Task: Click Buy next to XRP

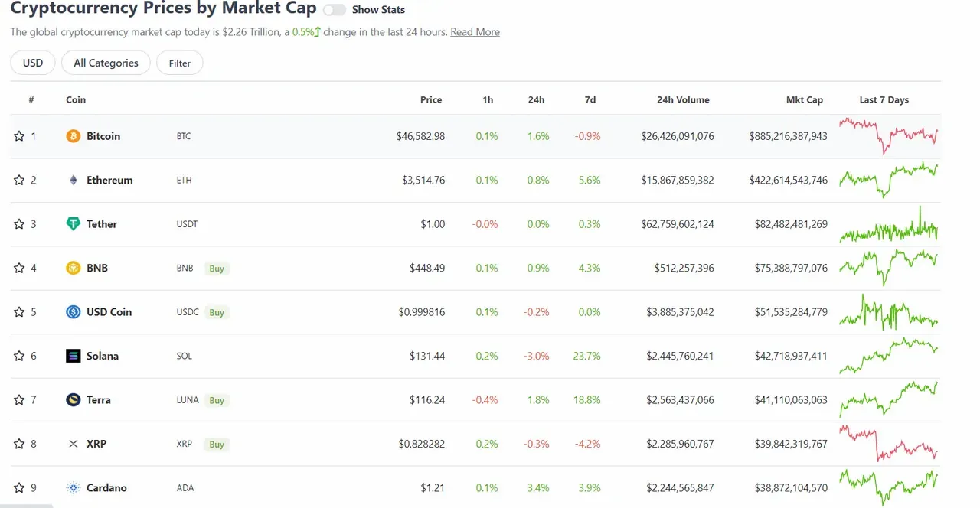Action: [217, 444]
